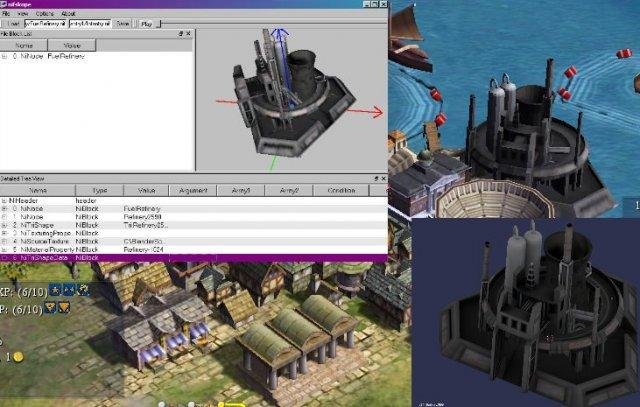
Task: Focus the save path field next to Save
Action: click(x=90, y=24)
